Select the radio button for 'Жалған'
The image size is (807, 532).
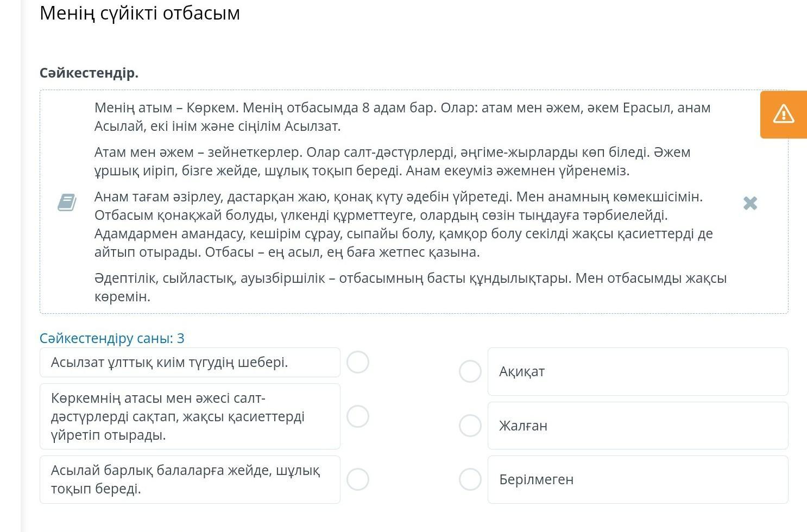[470, 426]
